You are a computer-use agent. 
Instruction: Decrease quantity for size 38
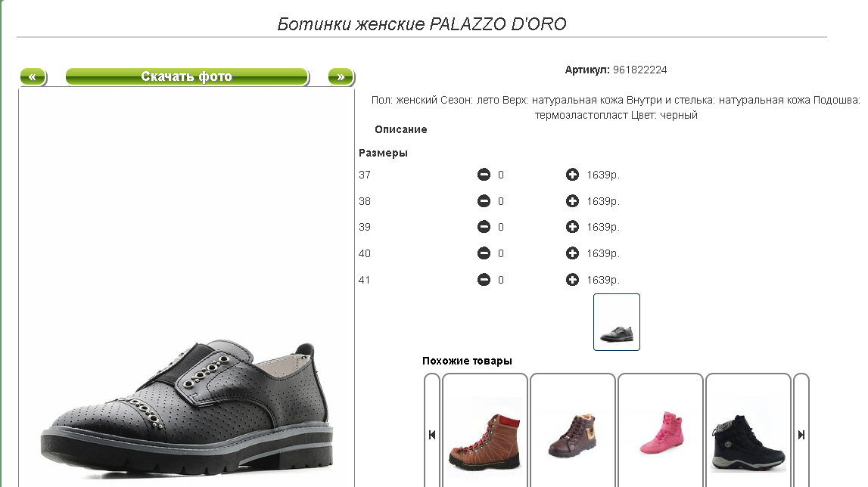[x=484, y=201]
